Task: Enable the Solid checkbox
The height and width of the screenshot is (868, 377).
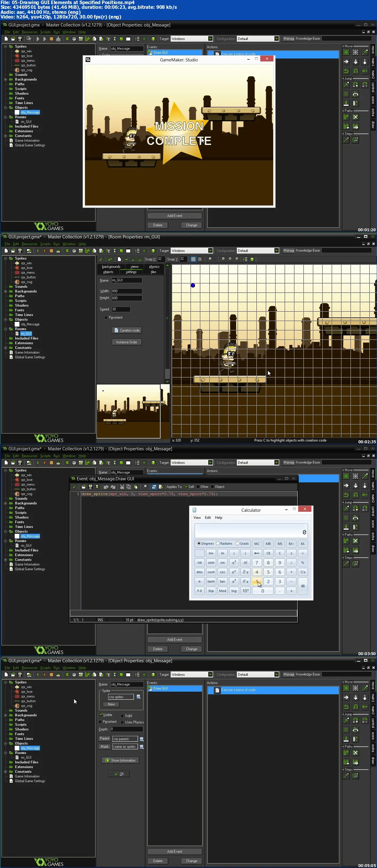Action: [122, 716]
